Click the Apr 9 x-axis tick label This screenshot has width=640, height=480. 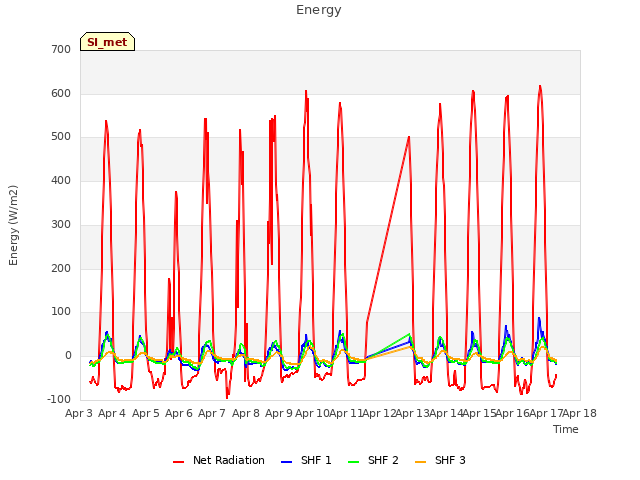point(279,413)
